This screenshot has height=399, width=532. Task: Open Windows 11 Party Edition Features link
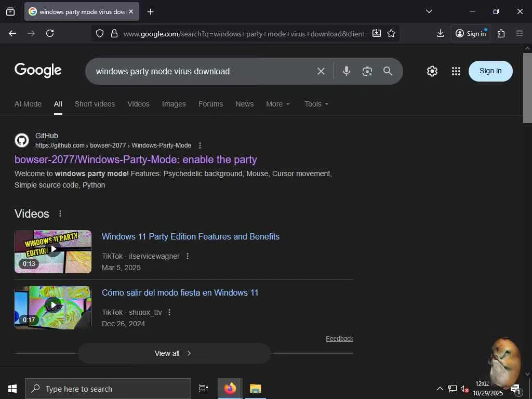pos(191,236)
